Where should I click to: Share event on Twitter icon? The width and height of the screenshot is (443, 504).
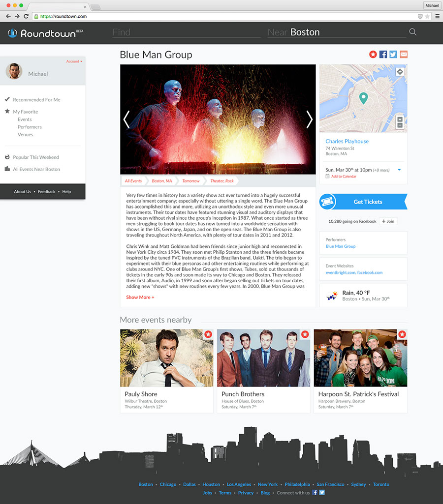pyautogui.click(x=393, y=54)
